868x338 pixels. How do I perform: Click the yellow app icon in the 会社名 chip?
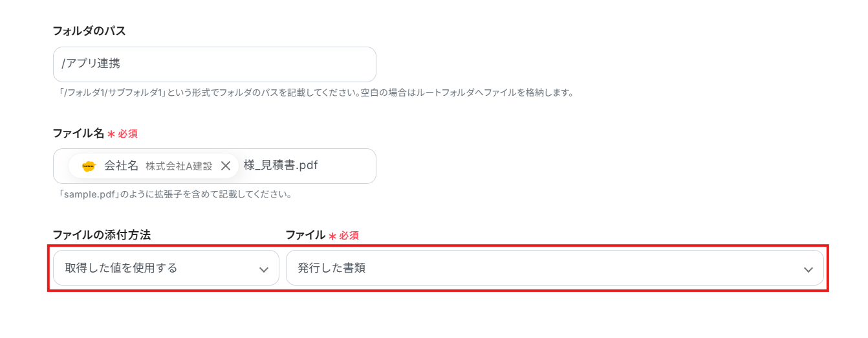click(89, 166)
